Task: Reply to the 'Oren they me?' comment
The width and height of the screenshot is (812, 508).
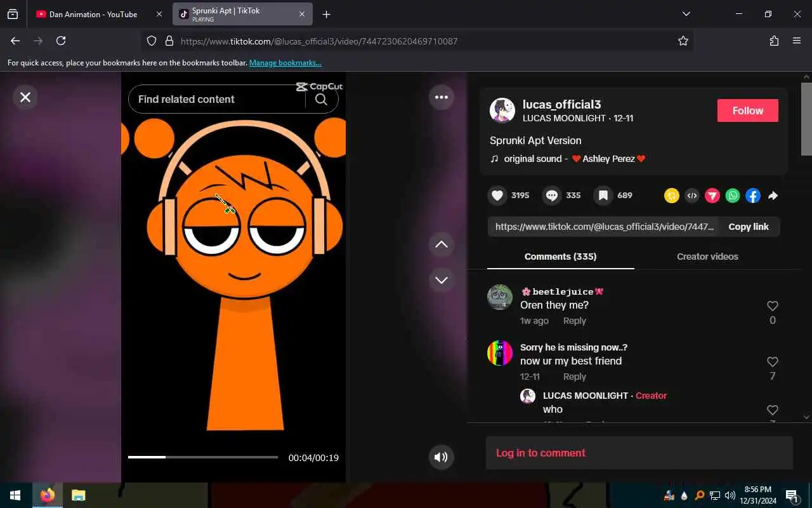Action: [x=575, y=321]
